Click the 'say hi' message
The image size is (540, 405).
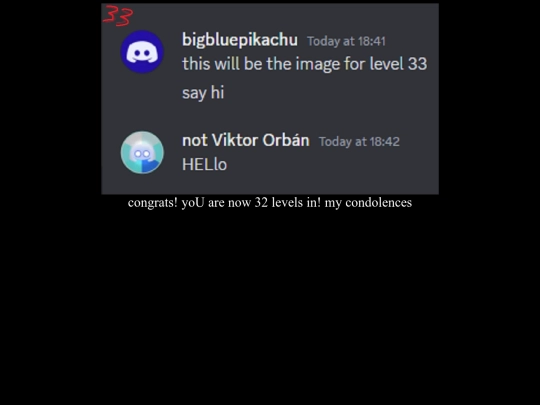[x=203, y=93]
